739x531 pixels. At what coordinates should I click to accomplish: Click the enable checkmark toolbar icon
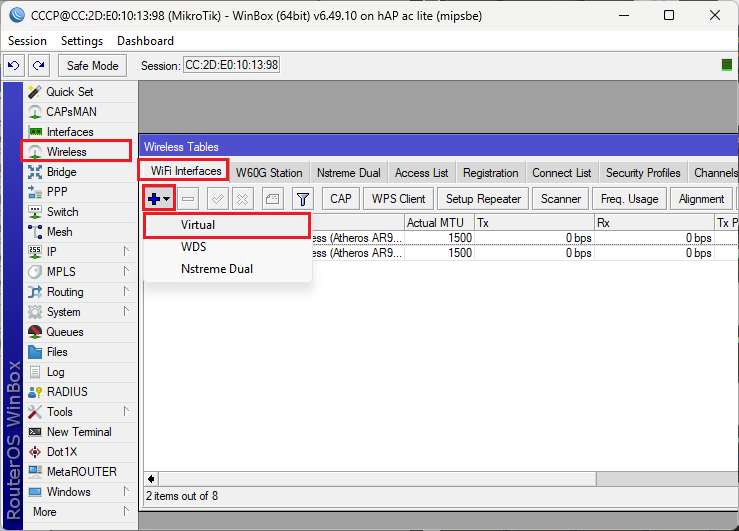pyautogui.click(x=218, y=199)
